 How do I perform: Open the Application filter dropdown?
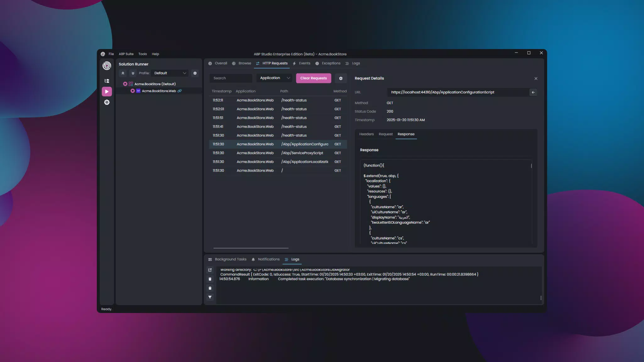[274, 78]
